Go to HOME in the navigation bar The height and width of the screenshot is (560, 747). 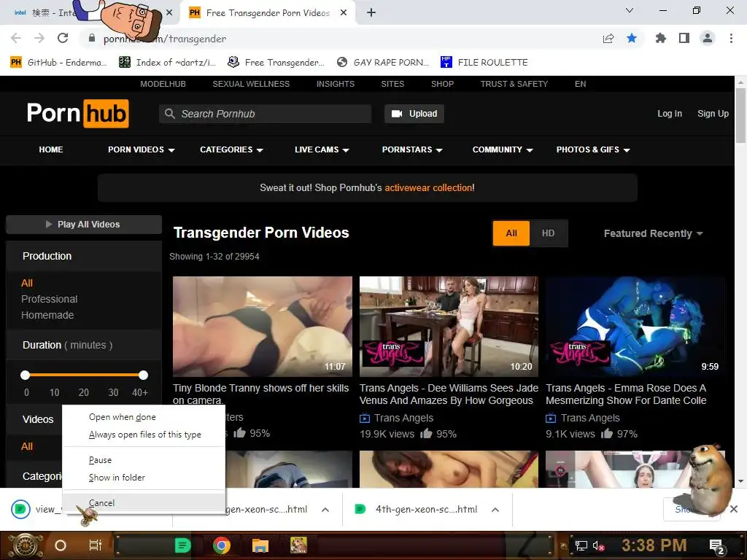coord(51,149)
